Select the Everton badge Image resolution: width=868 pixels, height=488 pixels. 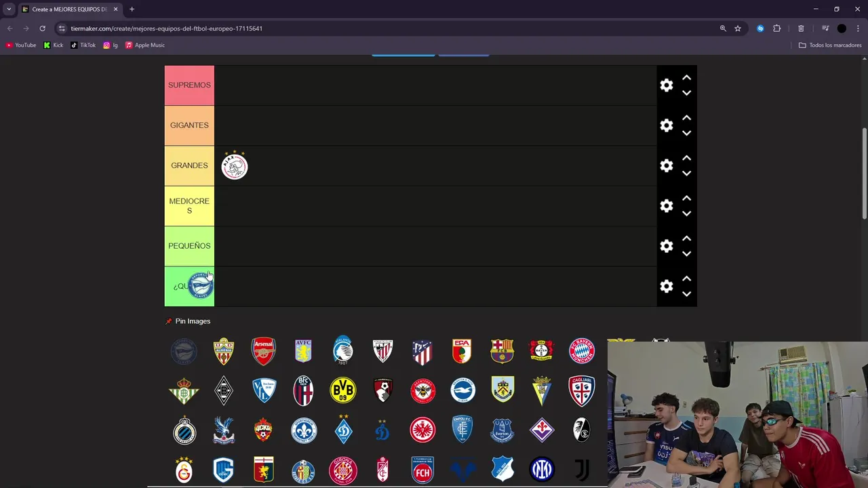click(x=502, y=430)
